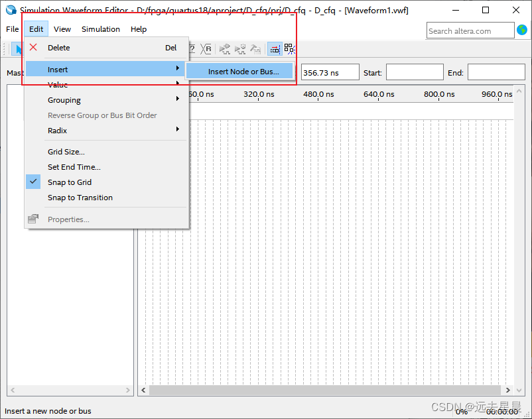This screenshot has width=532, height=419.
Task: Click the 800.0 ns timeline marker
Action: 439,94
